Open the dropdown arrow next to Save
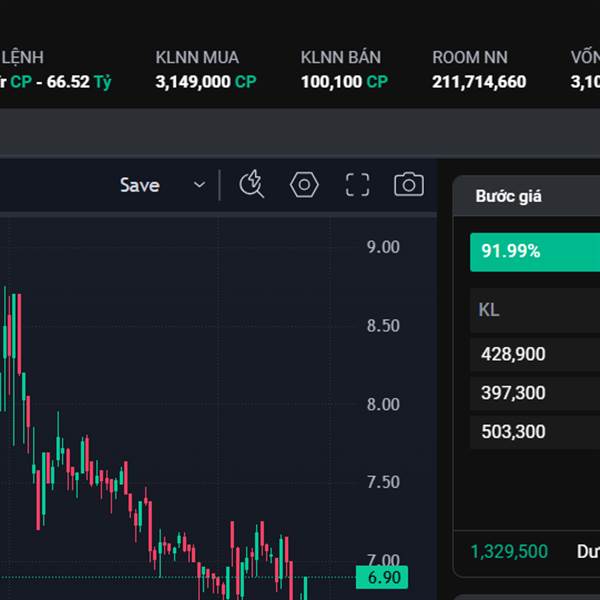The image size is (600, 600). [x=199, y=185]
